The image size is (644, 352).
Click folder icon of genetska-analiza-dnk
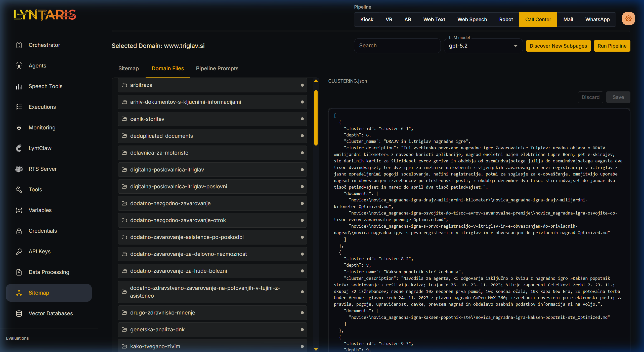point(124,330)
